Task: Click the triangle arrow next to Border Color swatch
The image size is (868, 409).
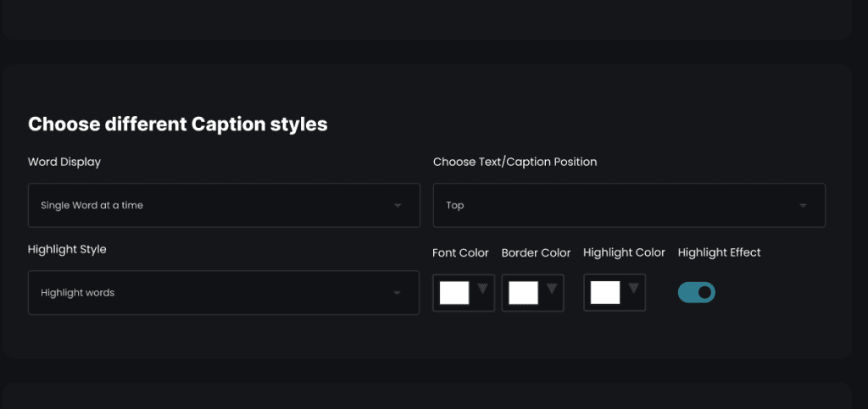Action: [x=552, y=289]
